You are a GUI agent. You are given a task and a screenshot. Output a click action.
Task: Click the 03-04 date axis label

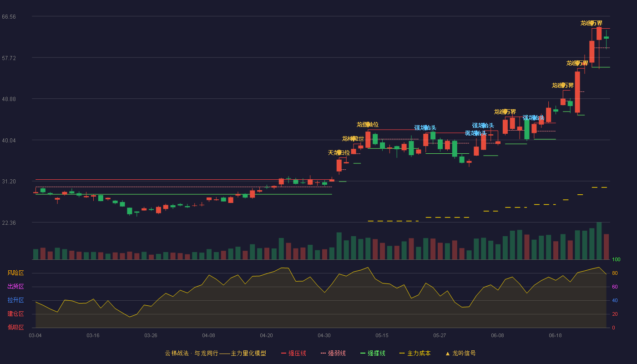(x=35, y=335)
